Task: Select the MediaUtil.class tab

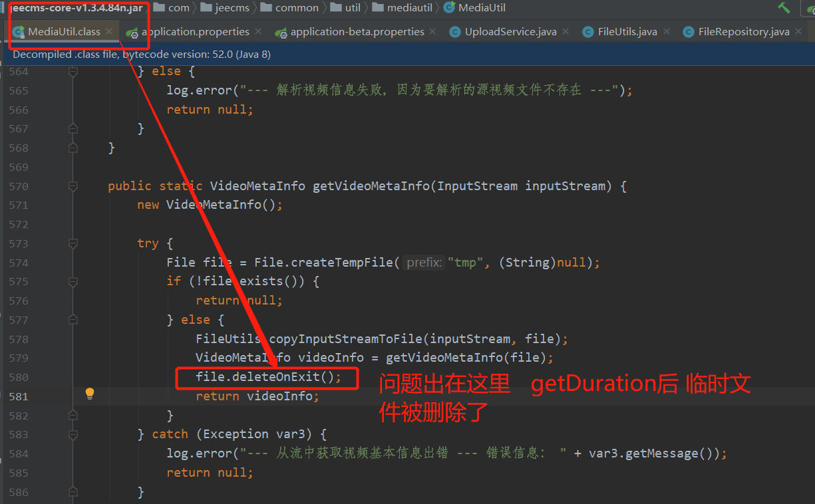Action: coord(63,32)
